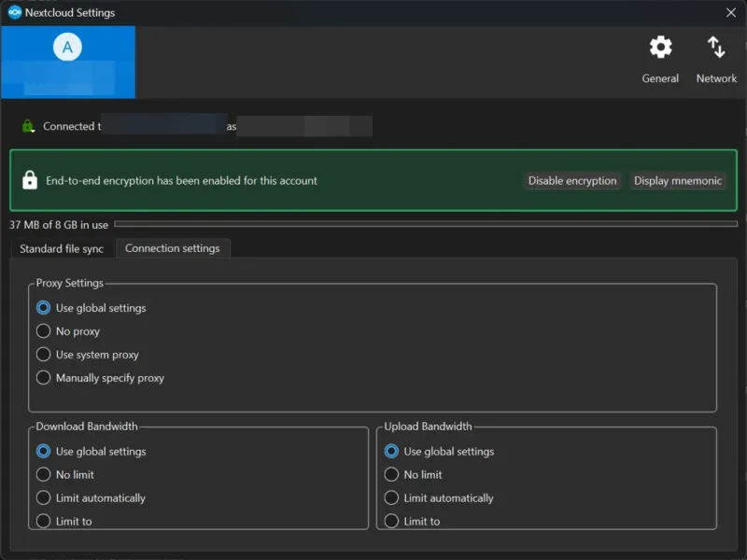Switch to Connection settings tab

(x=173, y=248)
